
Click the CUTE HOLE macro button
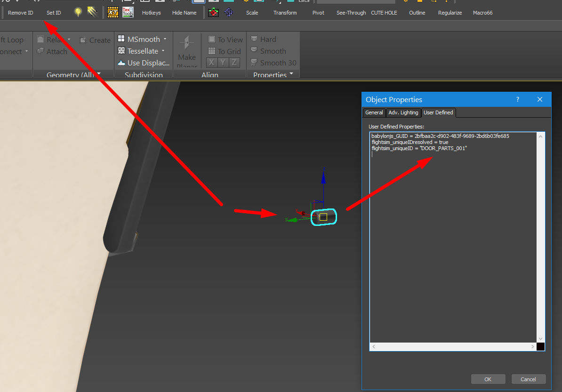[x=384, y=13]
